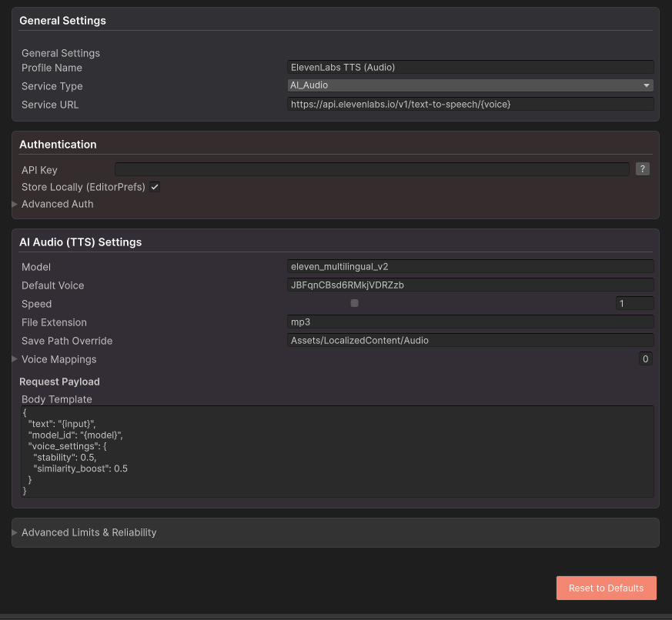Image resolution: width=672 pixels, height=620 pixels.
Task: Click the Save Path Override label
Action: (x=67, y=341)
